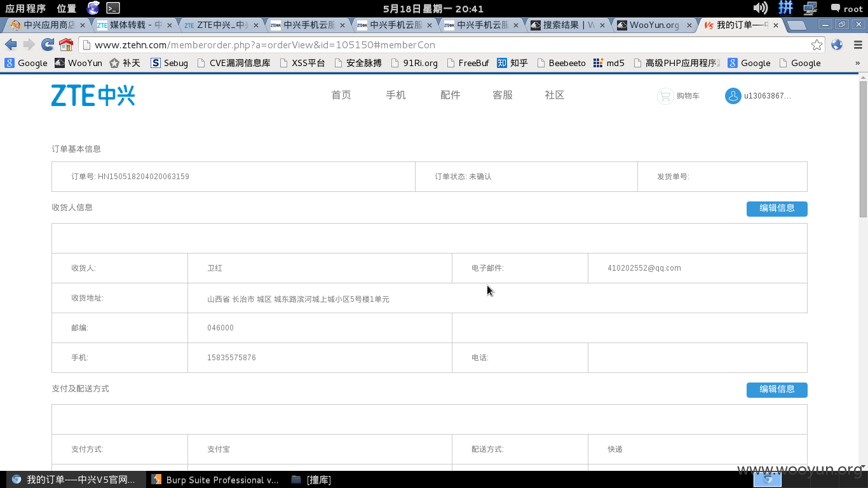The image size is (868, 488).
Task: Open 手机 in site navigation
Action: [x=396, y=95]
